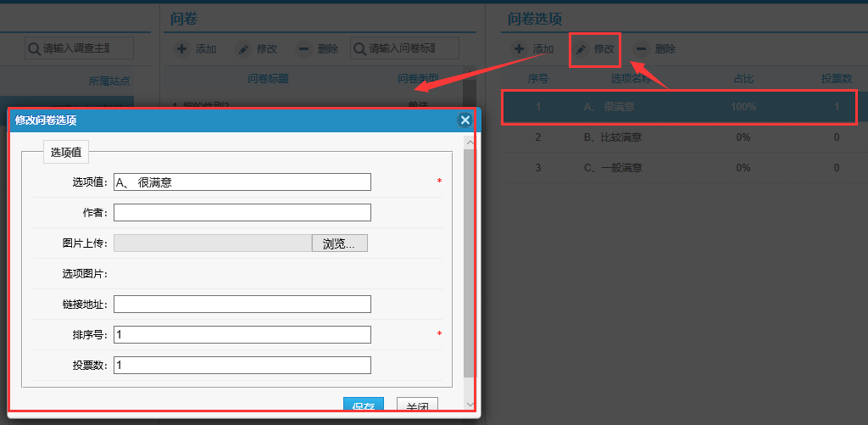Focus the 排序号 input field

coord(242,334)
